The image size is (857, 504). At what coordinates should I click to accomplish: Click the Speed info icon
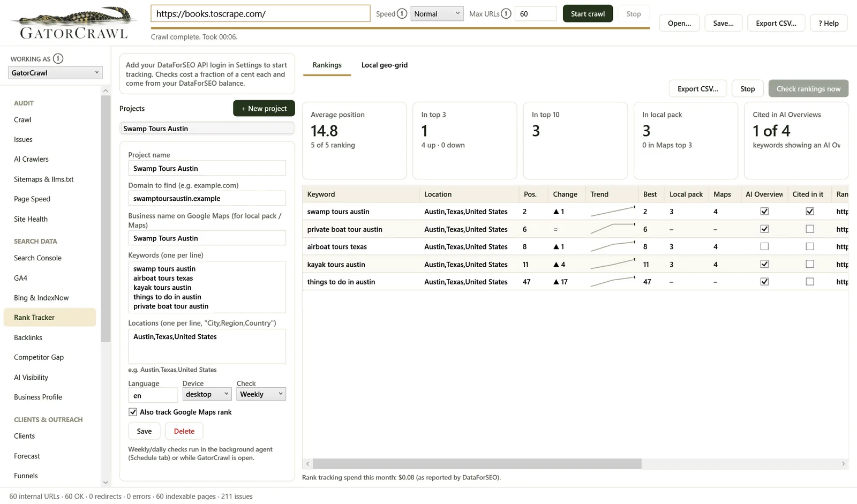point(402,14)
